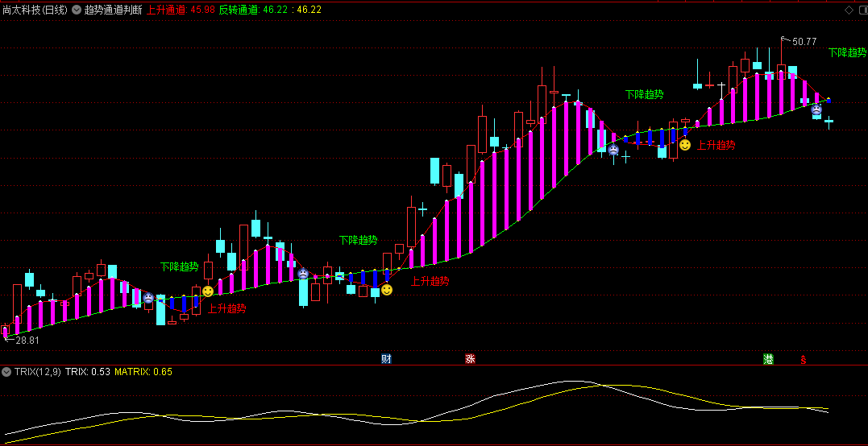Click the second green 下降趋势 label

(358, 240)
